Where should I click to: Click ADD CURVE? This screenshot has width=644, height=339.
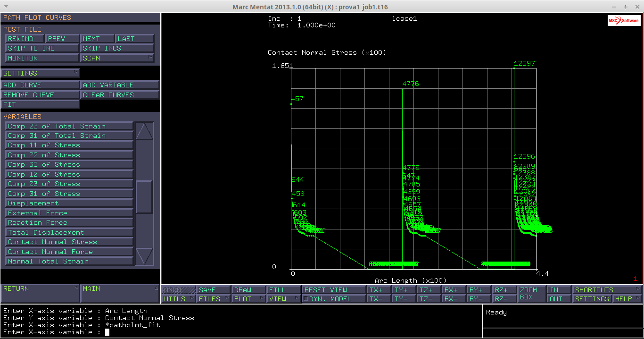click(x=40, y=85)
